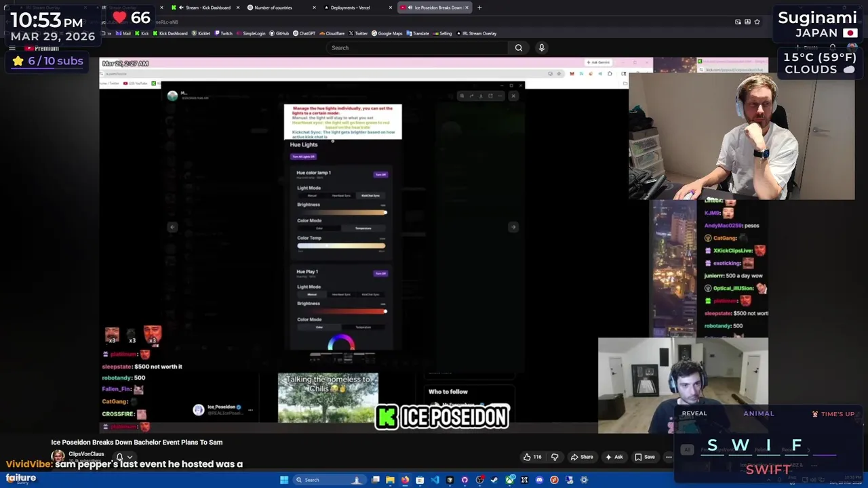868x488 pixels.
Task: Open the ChatGPT bookmark
Action: [304, 33]
